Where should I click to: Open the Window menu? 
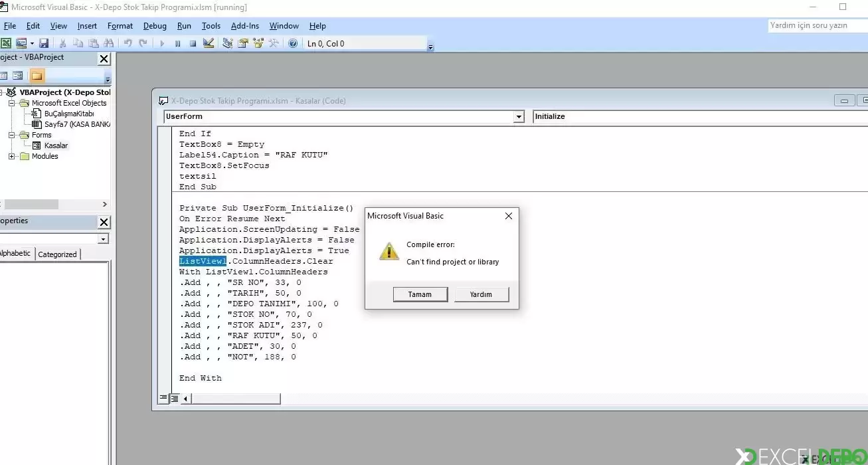pyautogui.click(x=284, y=26)
